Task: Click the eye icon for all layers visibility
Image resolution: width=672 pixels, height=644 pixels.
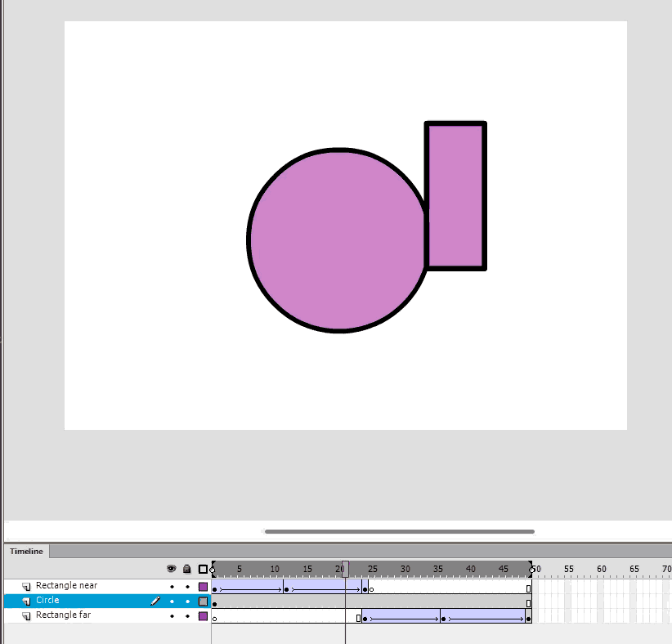Action: 172,569
